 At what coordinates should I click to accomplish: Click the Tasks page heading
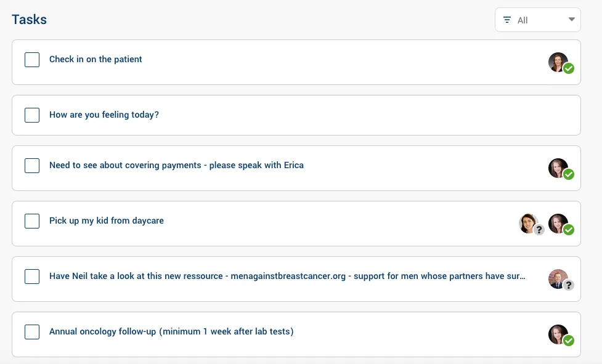[28, 19]
